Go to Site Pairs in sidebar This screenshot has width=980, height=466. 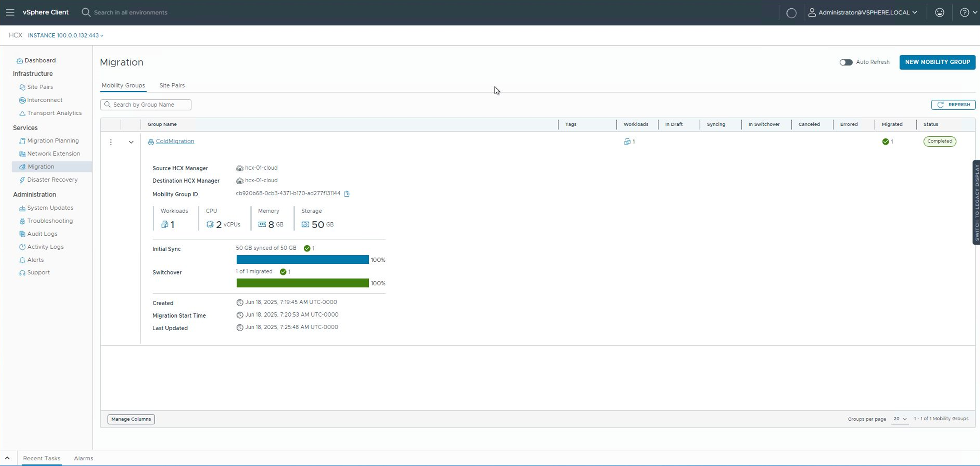(x=40, y=87)
